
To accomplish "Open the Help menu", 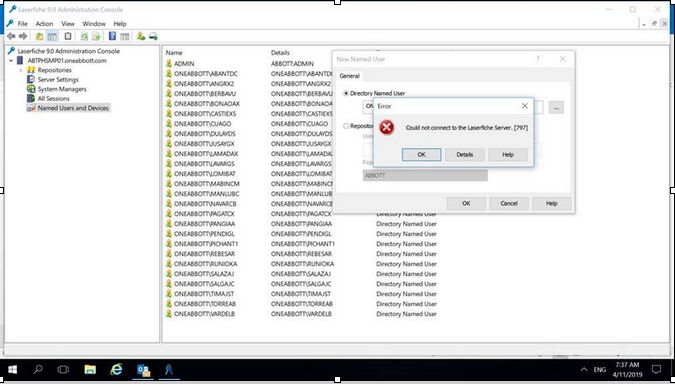I will pos(120,24).
